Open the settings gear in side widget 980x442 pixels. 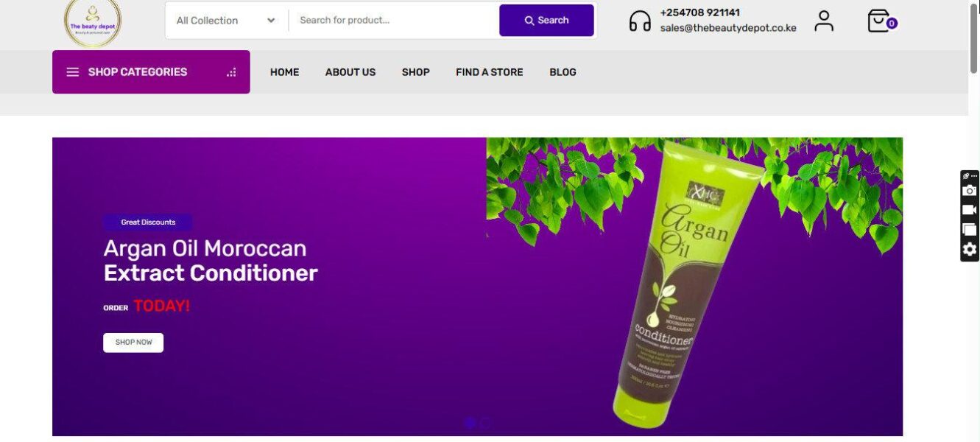[970, 249]
